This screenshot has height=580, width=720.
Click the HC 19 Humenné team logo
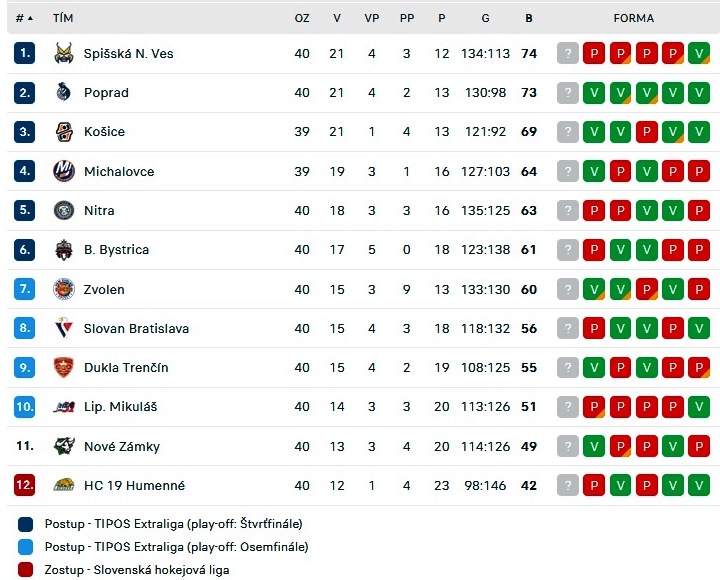tap(64, 485)
